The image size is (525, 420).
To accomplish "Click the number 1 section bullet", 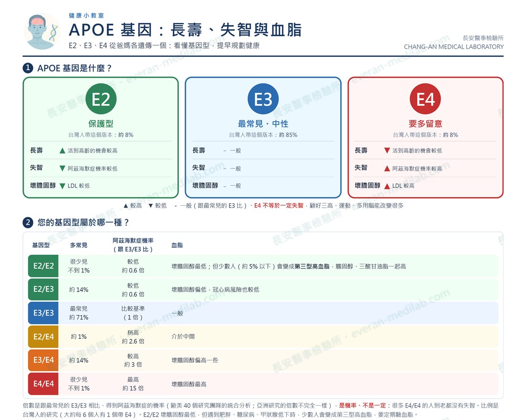I will (x=28, y=68).
